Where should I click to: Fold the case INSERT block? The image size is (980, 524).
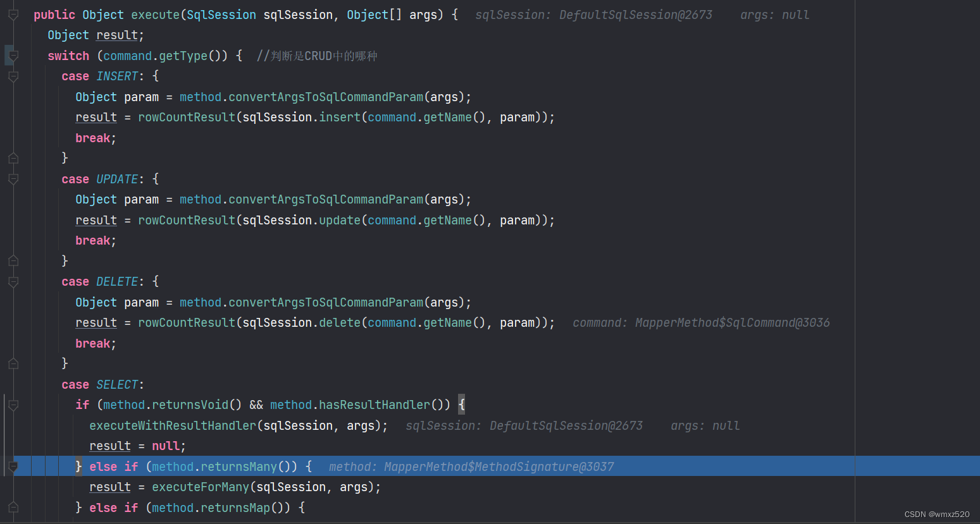click(x=13, y=76)
